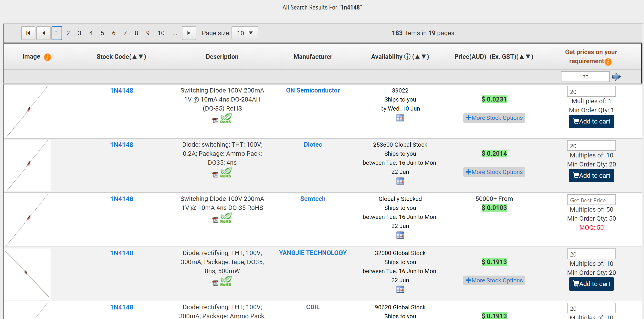The height and width of the screenshot is (319, 644).
Task: Click the Diotec manufacturer link
Action: [313, 144]
